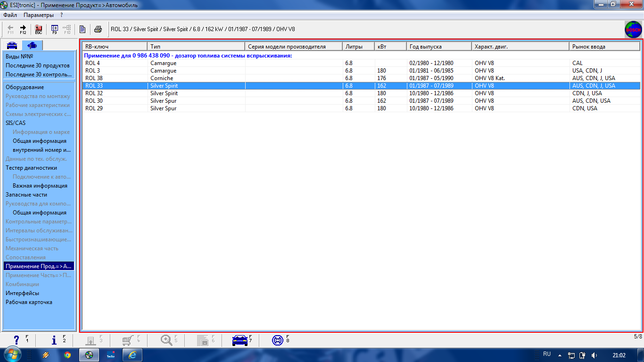This screenshot has height=362, width=644.
Task: Click the Bosch globe logo
Action: [633, 30]
